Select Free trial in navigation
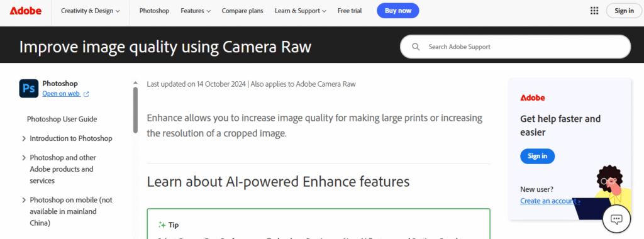 pyautogui.click(x=350, y=11)
